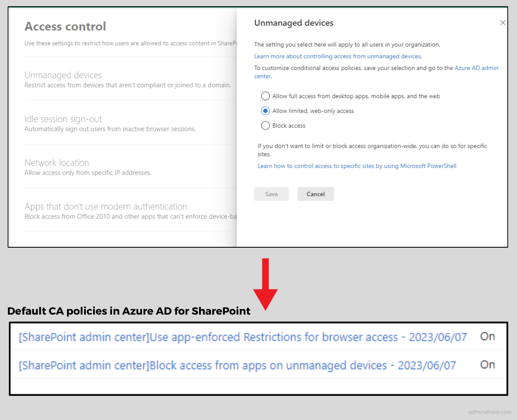Select the Unmanaged devices setting

point(63,75)
